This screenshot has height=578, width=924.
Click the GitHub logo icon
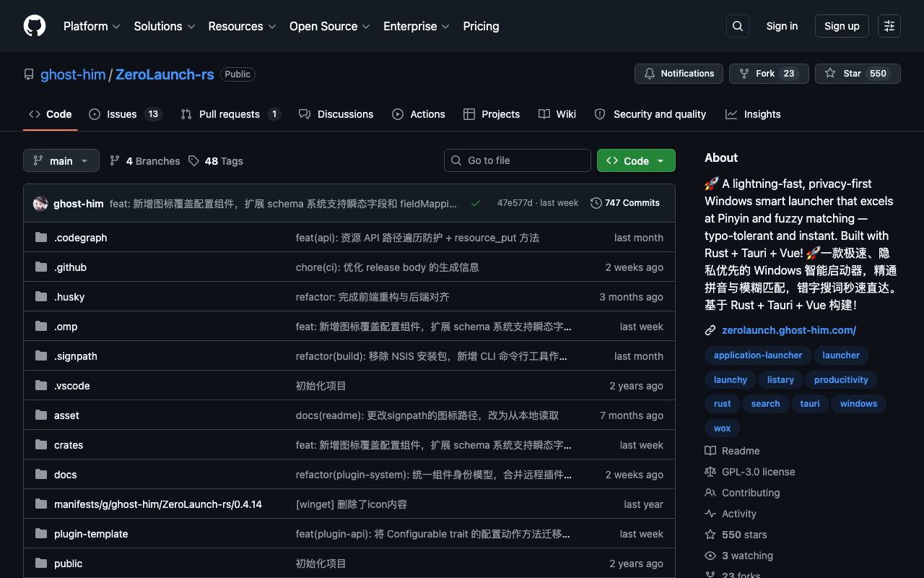(35, 26)
